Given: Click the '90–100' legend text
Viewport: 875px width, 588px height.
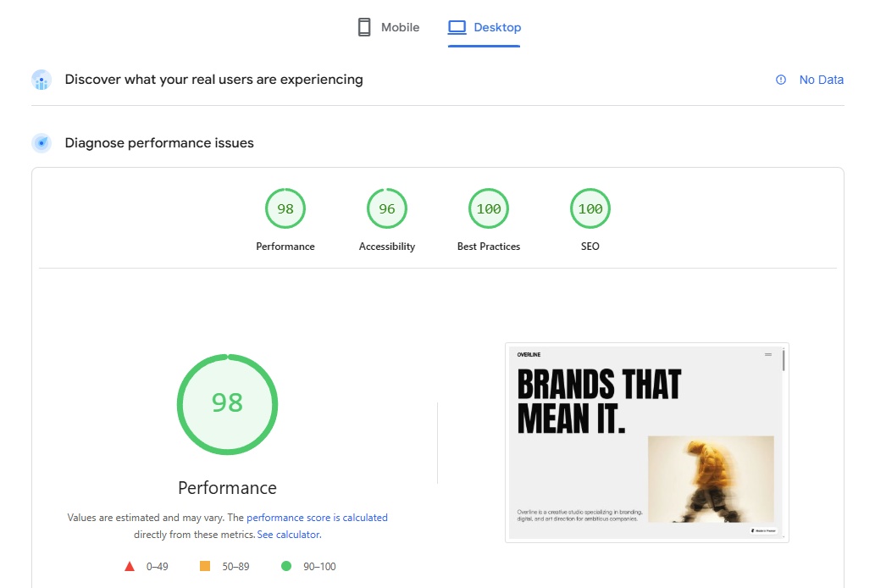Looking at the screenshot, I should click(x=319, y=567).
